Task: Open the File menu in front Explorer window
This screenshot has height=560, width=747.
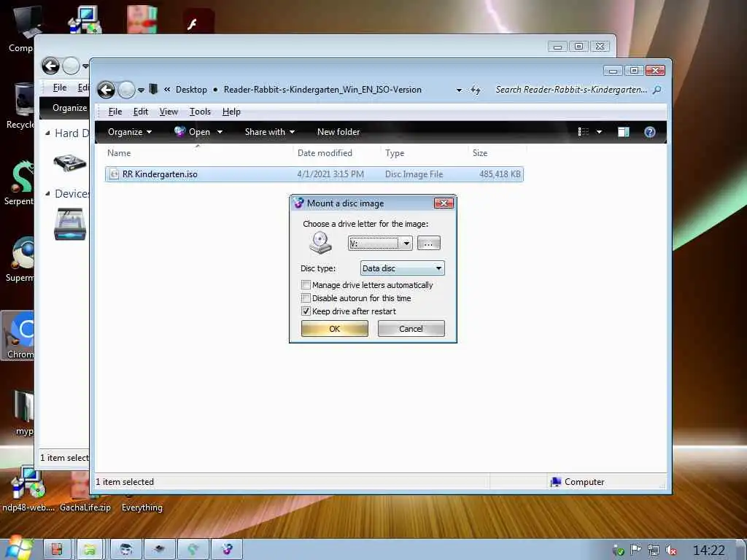Action: tap(115, 112)
